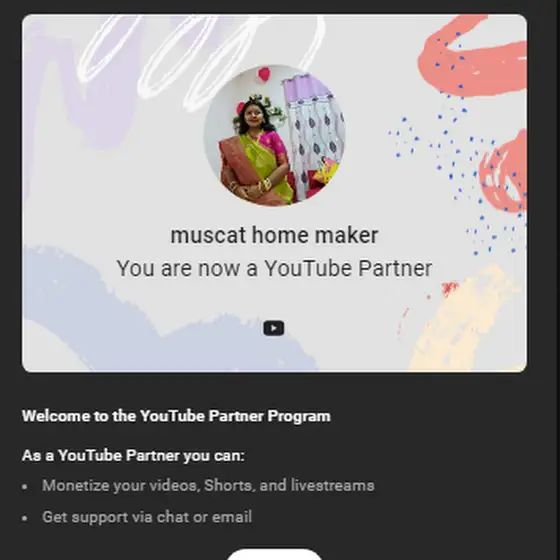Click the channel name muscat home maker
The image size is (560, 560).
pos(274,235)
